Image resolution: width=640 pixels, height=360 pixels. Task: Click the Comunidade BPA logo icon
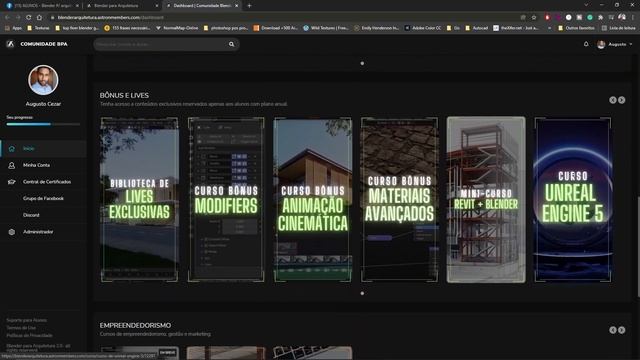tap(11, 44)
